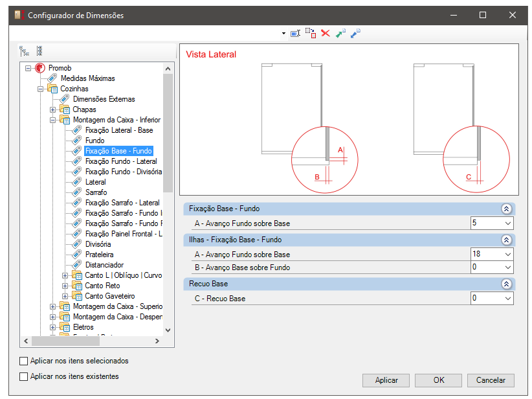The width and height of the screenshot is (532, 399).
Task: Click the tree horizontal scroll left arrow
Action: pyautogui.click(x=26, y=341)
